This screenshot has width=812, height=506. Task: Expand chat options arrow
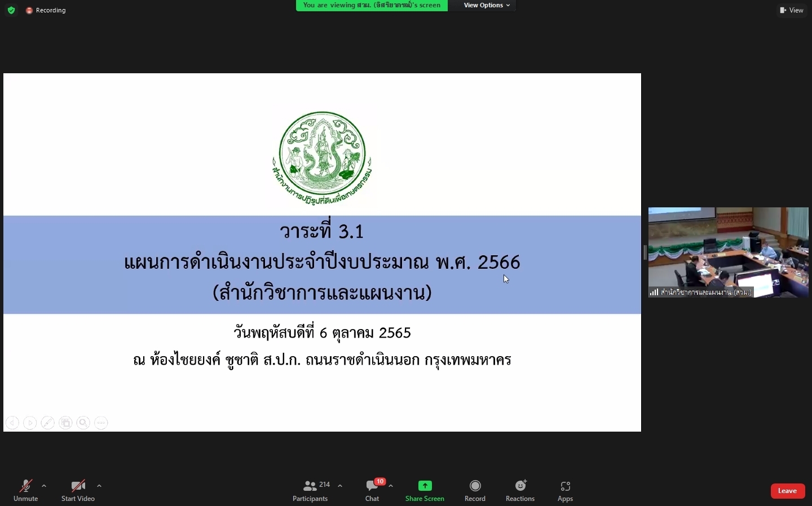391,486
